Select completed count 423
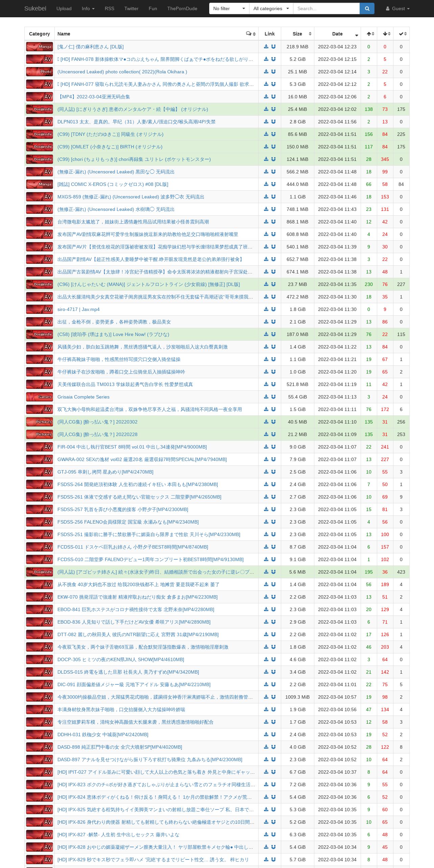Image resolution: width=434 pixels, height=868 pixels. point(401,572)
